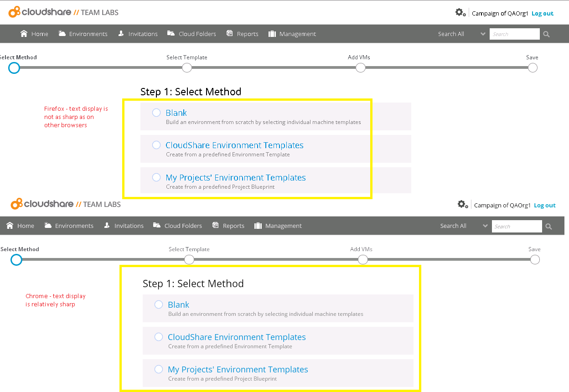
Task: Click 'Create from a predefined Project Blueprint' text, upper Firefox page
Action: point(220,187)
